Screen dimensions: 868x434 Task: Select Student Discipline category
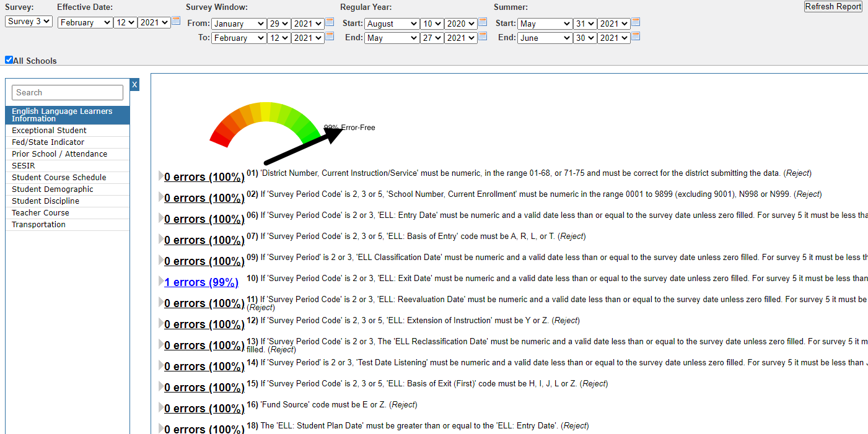coord(68,201)
